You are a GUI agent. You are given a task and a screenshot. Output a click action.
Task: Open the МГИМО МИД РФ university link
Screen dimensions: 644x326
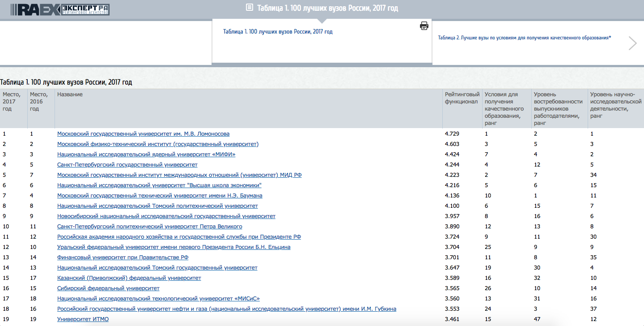pos(179,175)
